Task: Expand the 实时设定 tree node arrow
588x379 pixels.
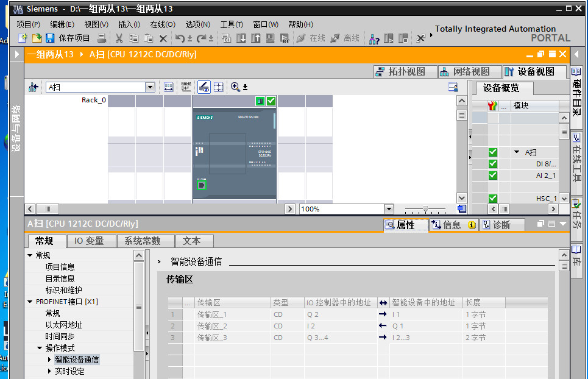Action: (x=49, y=371)
